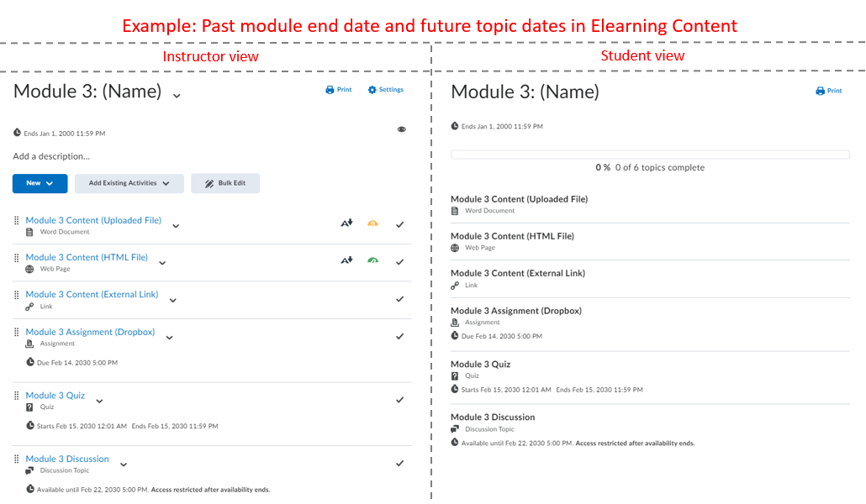Toggle completion checkmark for Module 3 Discussion
The image size is (866, 504).
pyautogui.click(x=400, y=462)
